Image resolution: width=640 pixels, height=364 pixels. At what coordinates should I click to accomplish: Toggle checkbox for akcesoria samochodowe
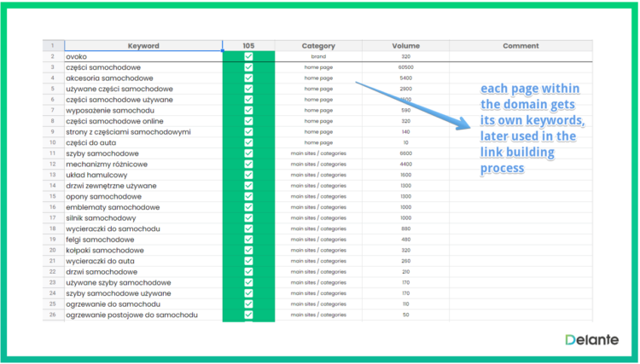click(248, 78)
